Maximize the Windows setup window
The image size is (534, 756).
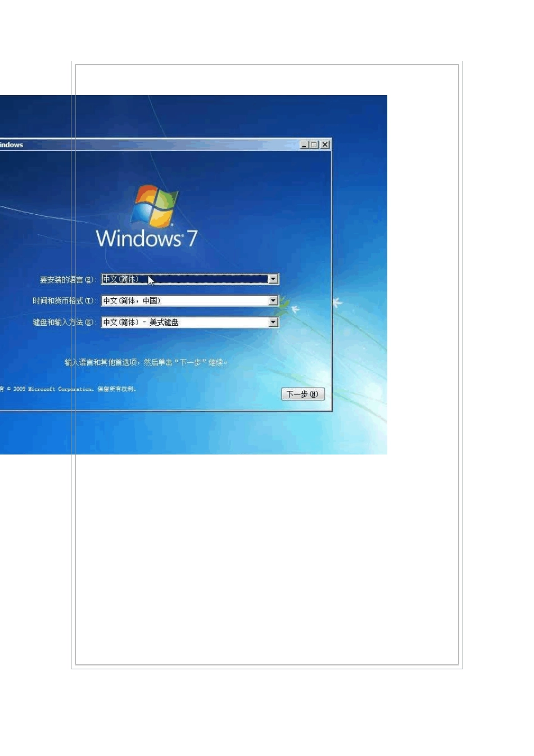(314, 145)
